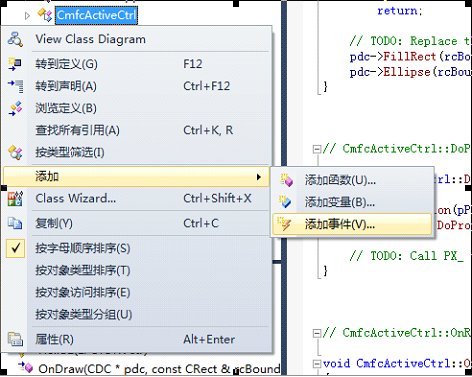Image resolution: width=472 pixels, height=377 pixels.
Task: Select 按对象类型分组(U) grouping option
Action: pyautogui.click(x=137, y=315)
